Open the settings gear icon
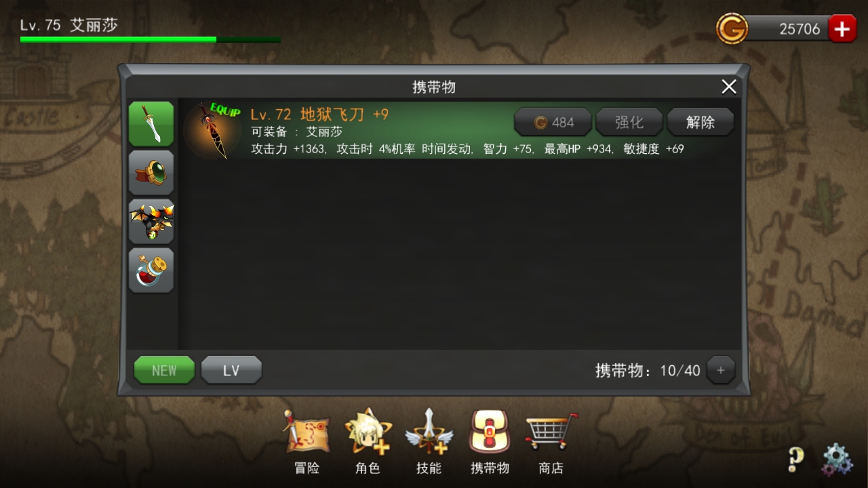Viewport: 868px width, 488px height. 837,460
